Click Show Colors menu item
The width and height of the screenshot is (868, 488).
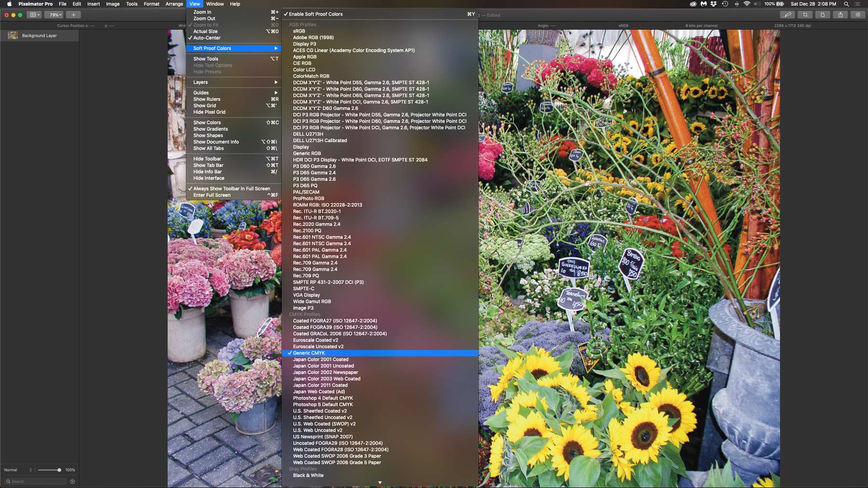pyautogui.click(x=233, y=122)
